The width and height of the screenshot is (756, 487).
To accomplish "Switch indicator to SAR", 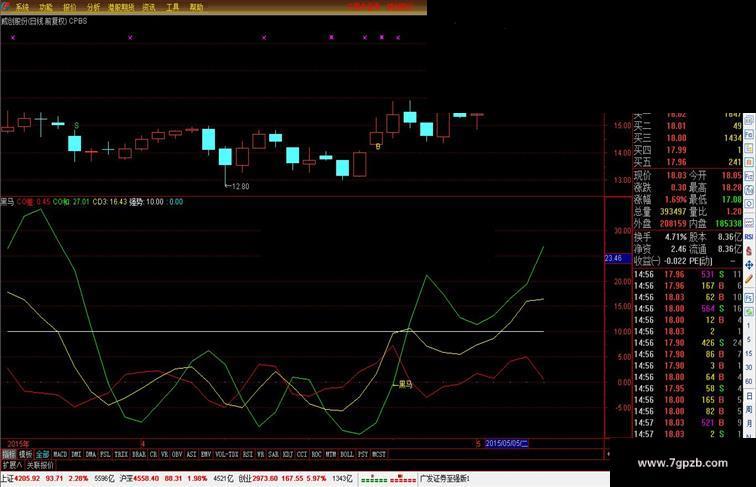I will coord(273,454).
